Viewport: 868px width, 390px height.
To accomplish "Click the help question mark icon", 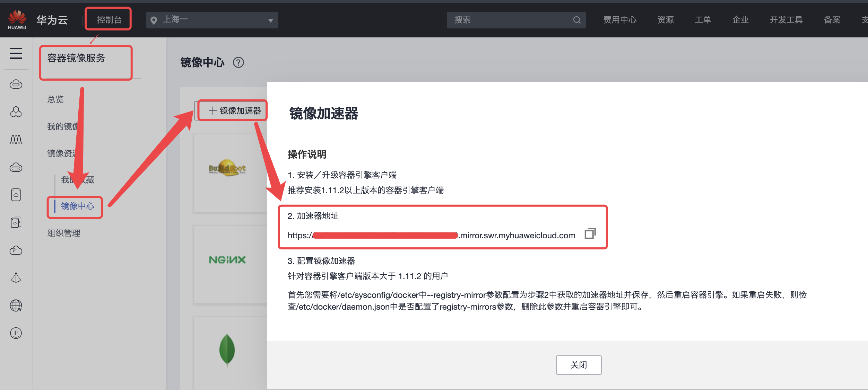I will tap(238, 63).
